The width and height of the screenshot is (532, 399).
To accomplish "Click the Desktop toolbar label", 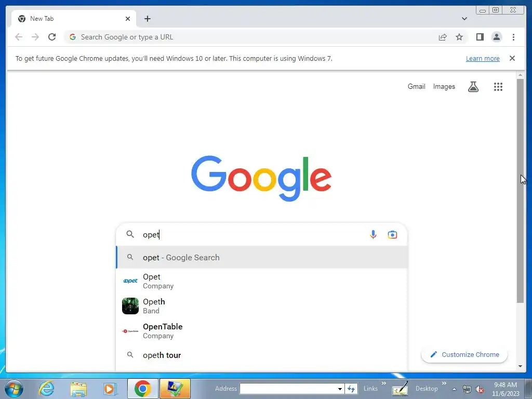I will tap(427, 389).
